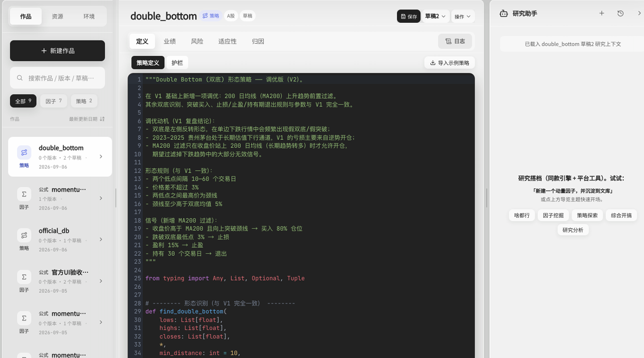Image resolution: width=644 pixels, height=358 pixels.
Task: Switch to the 作品 sidebar tab
Action: pos(26,16)
